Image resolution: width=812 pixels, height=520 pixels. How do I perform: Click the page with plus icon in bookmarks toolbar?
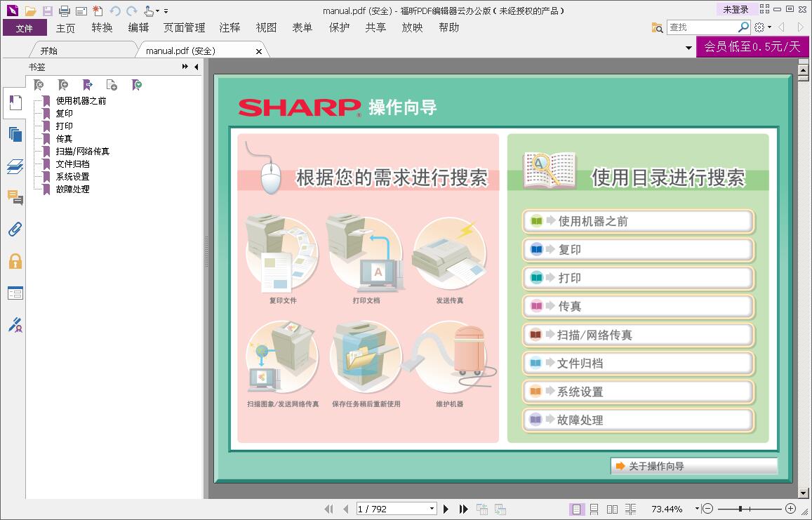click(x=112, y=85)
